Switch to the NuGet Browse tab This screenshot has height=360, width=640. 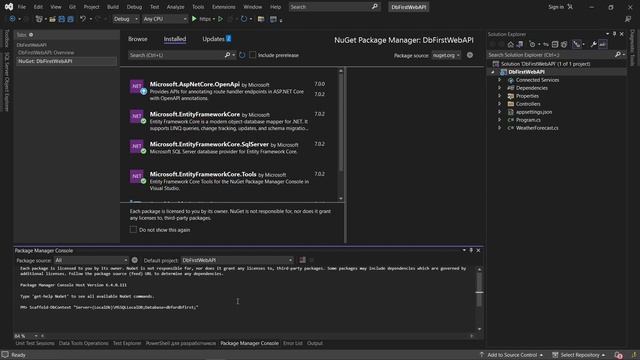pyautogui.click(x=138, y=39)
